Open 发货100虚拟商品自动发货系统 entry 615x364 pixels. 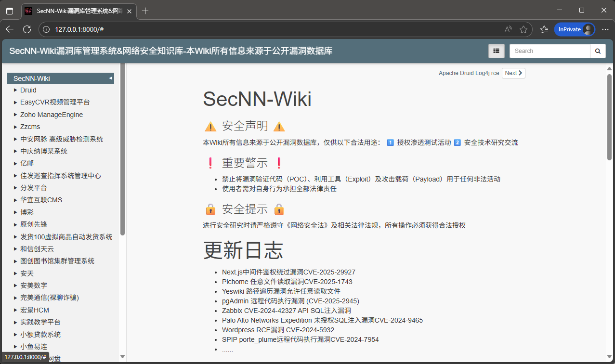[66, 237]
